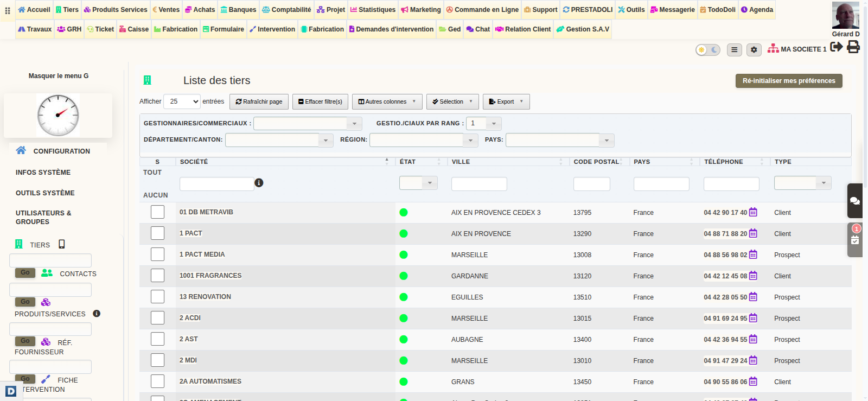Open the Gestio./ciaux par rang dropdown
The image size is (868, 401).
pos(484,124)
